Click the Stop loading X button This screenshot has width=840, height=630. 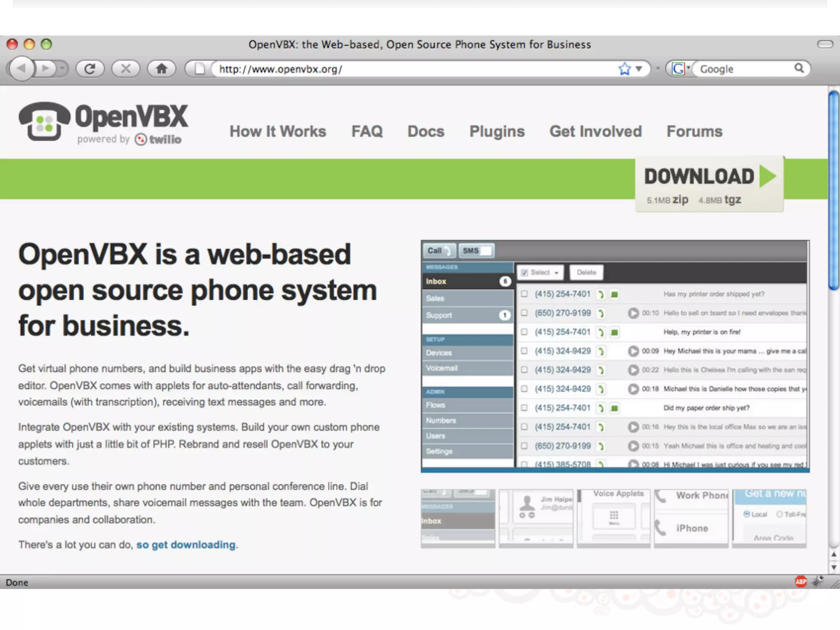126,68
